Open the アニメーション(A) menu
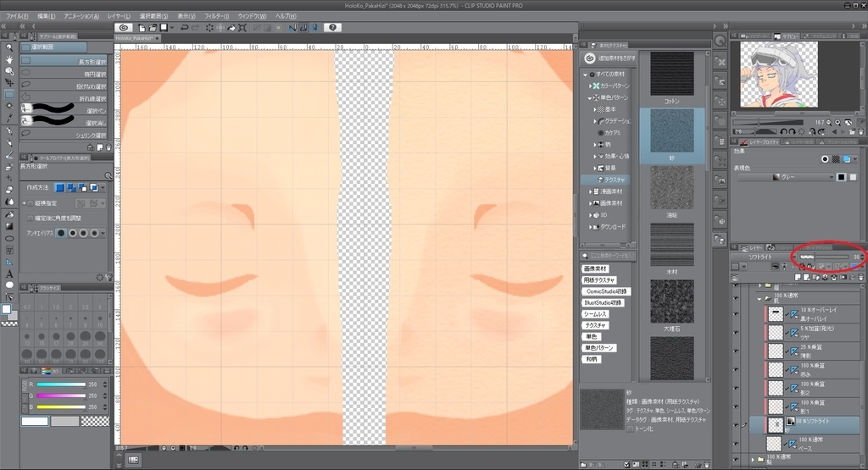Image resolution: width=868 pixels, height=470 pixels. tap(81, 16)
